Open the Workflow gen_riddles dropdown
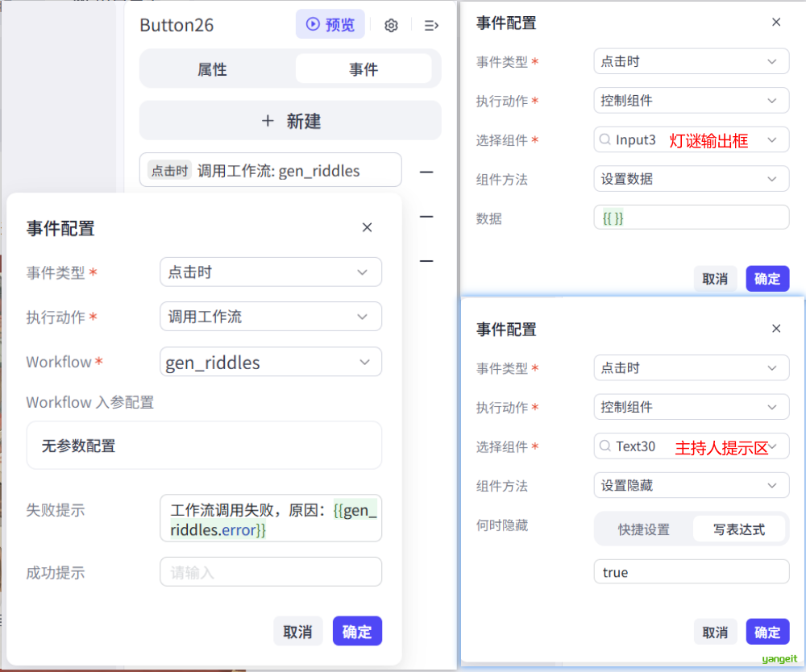Image resolution: width=806 pixels, height=672 pixels. coord(271,363)
